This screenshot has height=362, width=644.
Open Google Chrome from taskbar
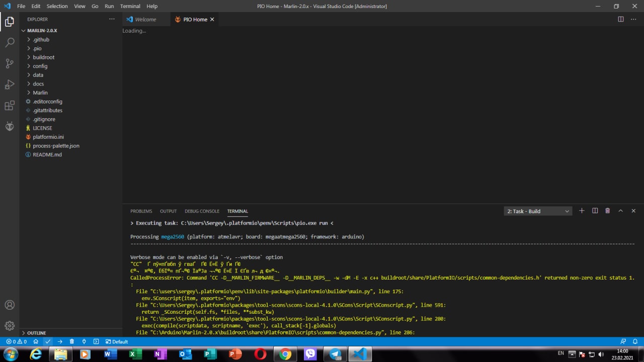tap(285, 354)
